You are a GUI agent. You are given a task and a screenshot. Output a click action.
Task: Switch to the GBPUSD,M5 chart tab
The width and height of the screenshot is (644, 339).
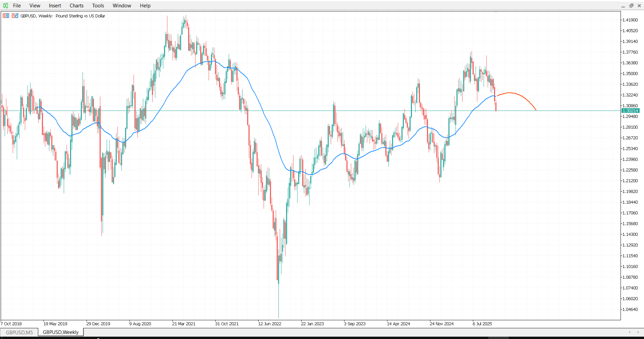click(19, 332)
